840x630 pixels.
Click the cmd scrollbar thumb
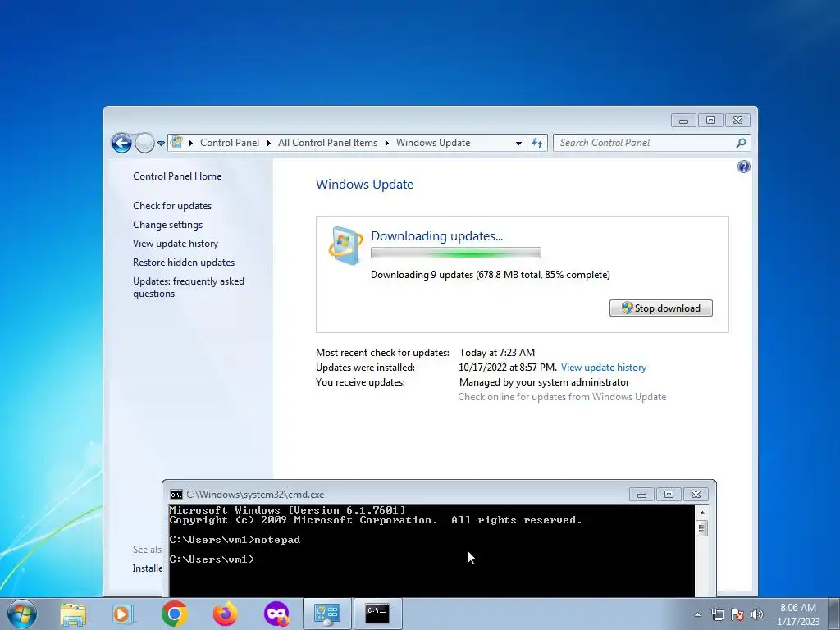[x=702, y=528]
